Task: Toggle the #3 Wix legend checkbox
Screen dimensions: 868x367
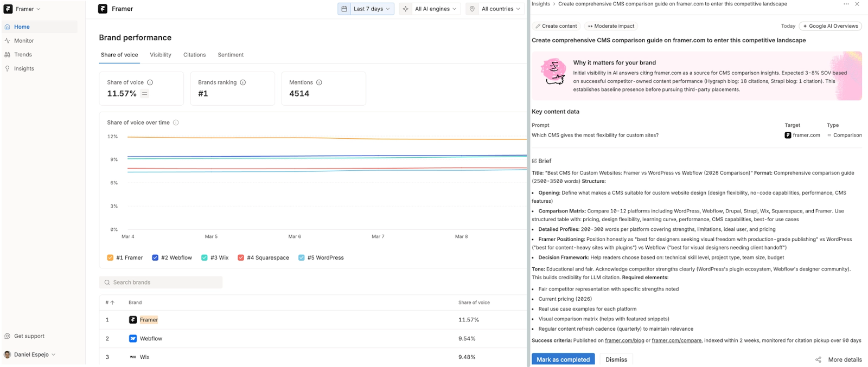Action: [205, 257]
